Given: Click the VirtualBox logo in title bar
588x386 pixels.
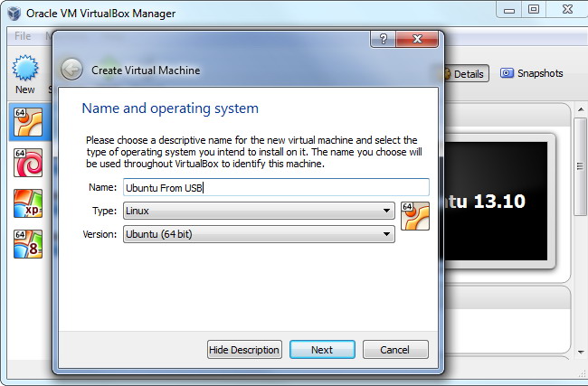Looking at the screenshot, I should pos(13,13).
